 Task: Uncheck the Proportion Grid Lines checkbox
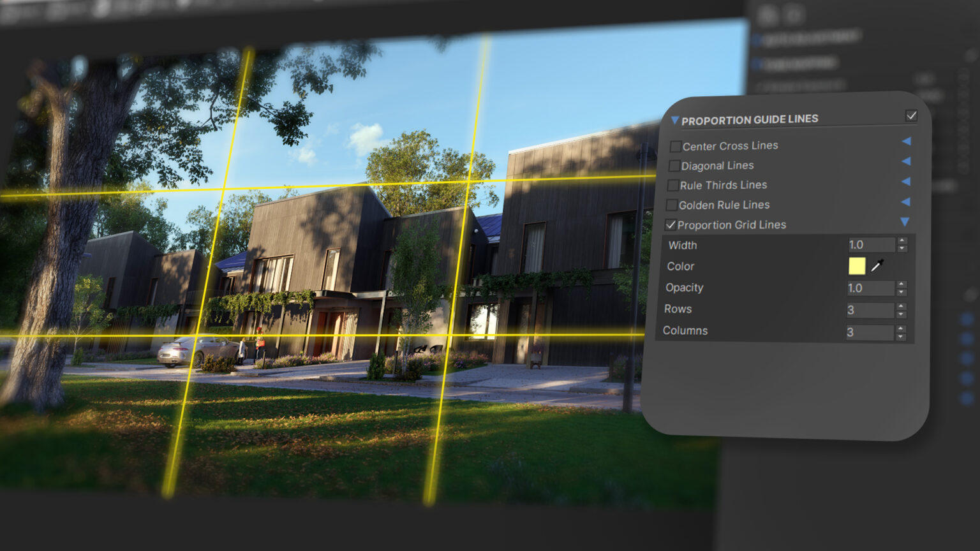670,224
